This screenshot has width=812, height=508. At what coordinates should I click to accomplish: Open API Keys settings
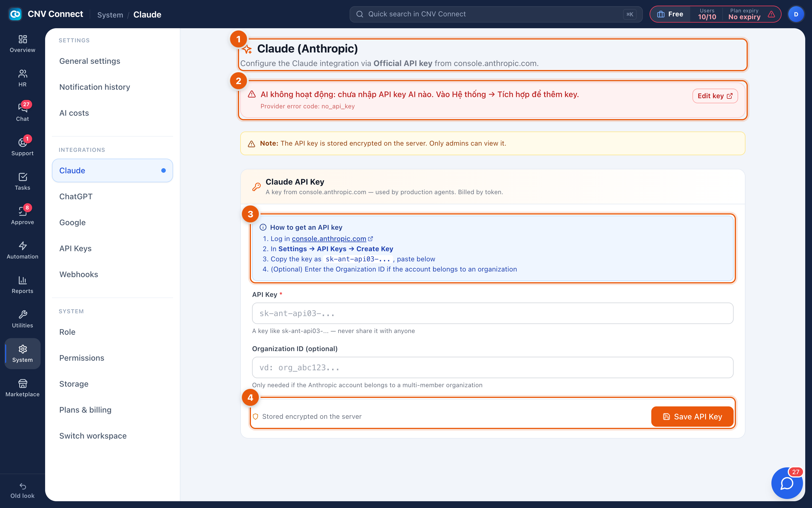point(112,248)
